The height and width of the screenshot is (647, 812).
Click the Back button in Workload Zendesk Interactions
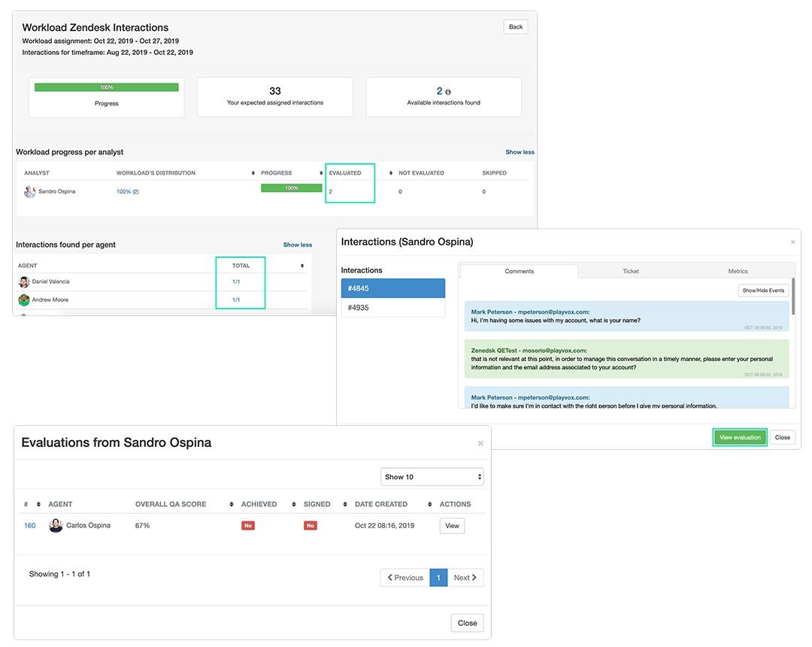tap(515, 27)
